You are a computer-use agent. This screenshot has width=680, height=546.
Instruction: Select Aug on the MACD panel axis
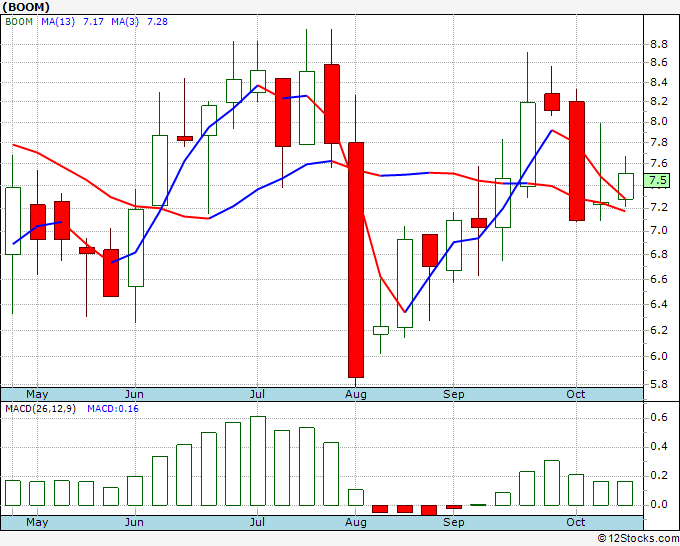356,523
